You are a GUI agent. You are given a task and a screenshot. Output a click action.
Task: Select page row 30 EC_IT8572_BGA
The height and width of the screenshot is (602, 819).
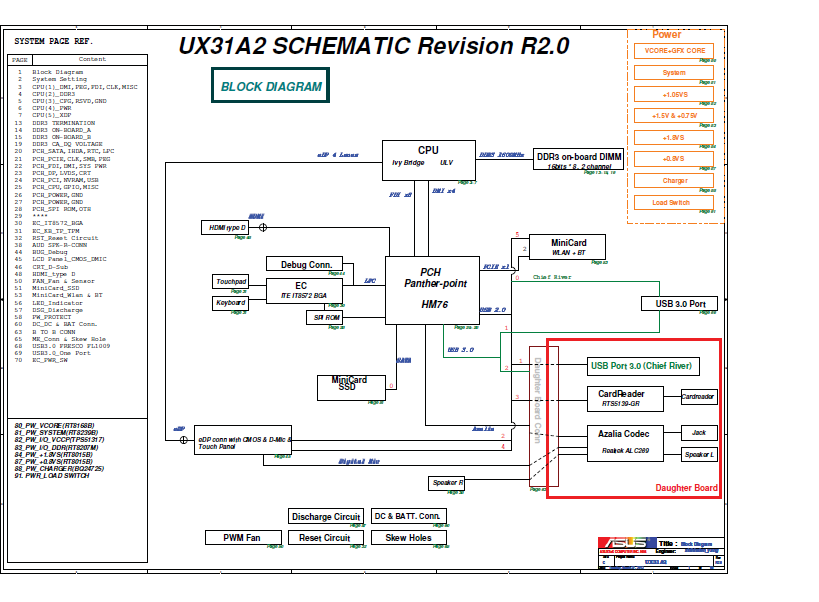pos(49,223)
